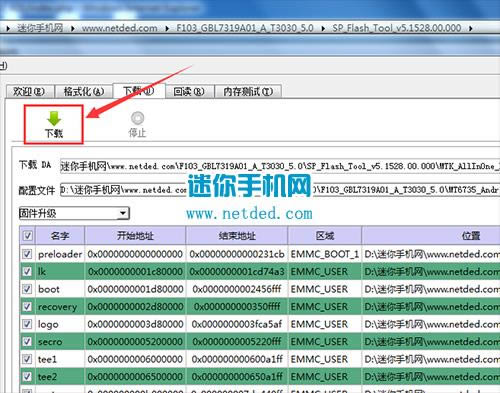Select the logo row name cell
The height and width of the screenshot is (393, 500).
point(60,324)
